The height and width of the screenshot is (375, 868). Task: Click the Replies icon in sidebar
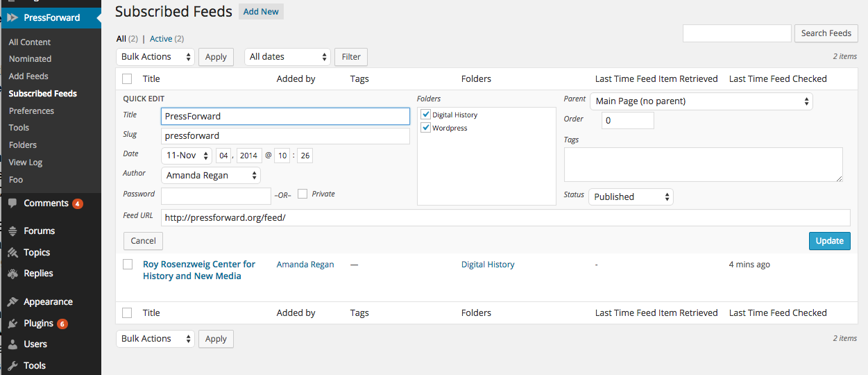[x=12, y=273]
